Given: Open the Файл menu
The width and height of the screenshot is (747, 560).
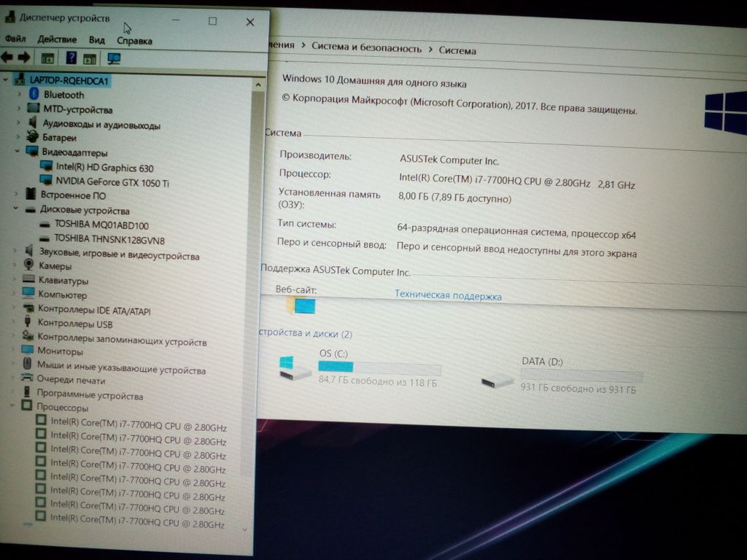Looking at the screenshot, I should coord(15,39).
